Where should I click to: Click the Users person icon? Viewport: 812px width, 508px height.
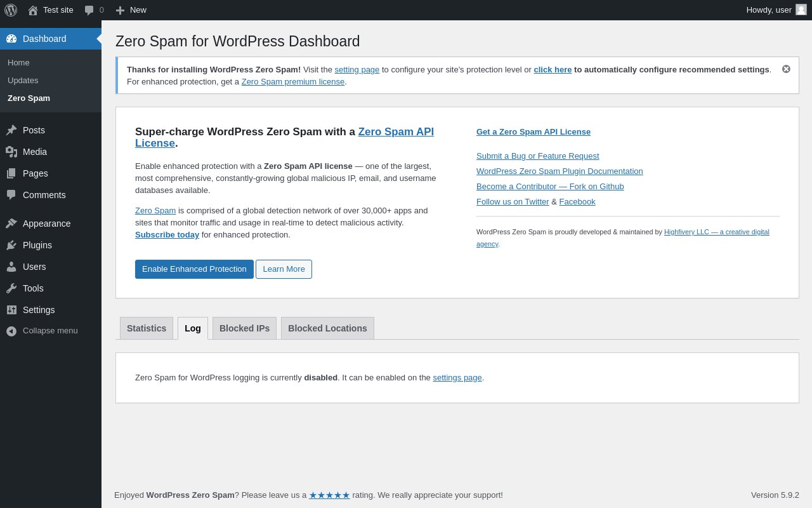click(x=11, y=267)
